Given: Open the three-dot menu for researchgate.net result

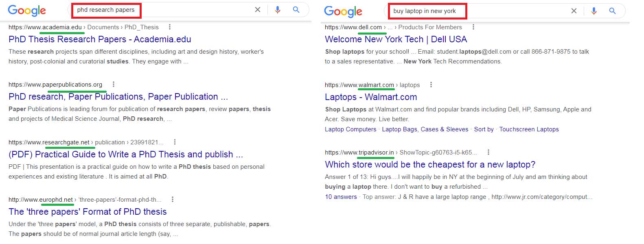Looking at the screenshot, I should 175,142.
